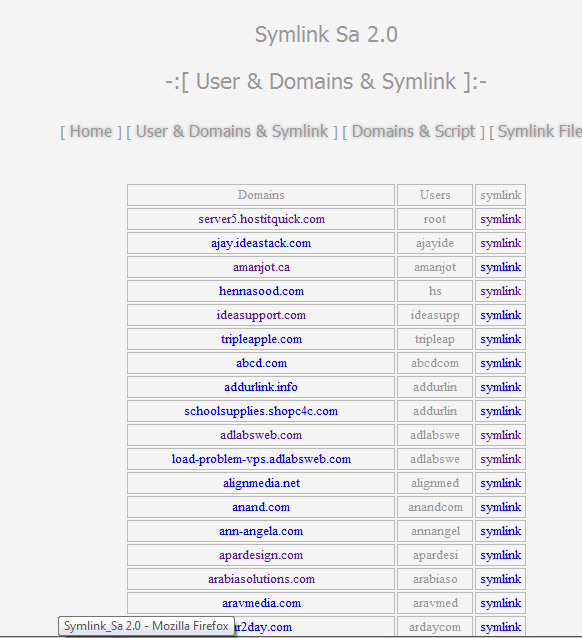The width and height of the screenshot is (582, 638).
Task: Open Domains & Script navigation link
Action: 413,131
